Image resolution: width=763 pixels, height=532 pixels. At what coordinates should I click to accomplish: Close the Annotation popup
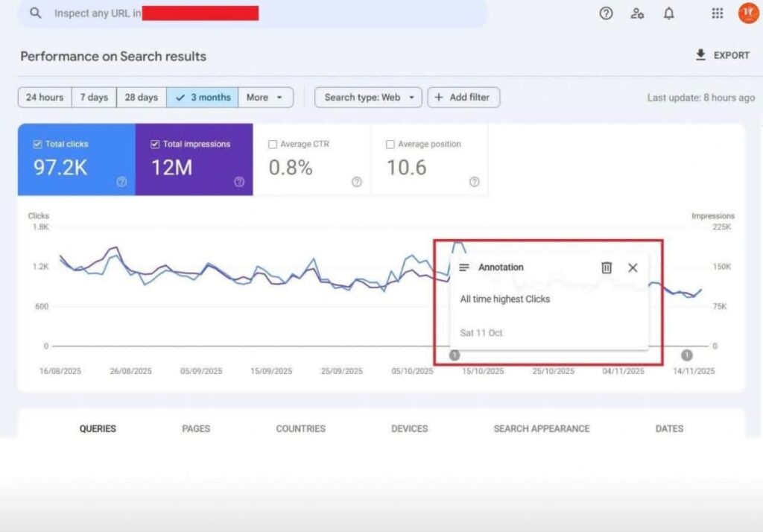point(633,267)
